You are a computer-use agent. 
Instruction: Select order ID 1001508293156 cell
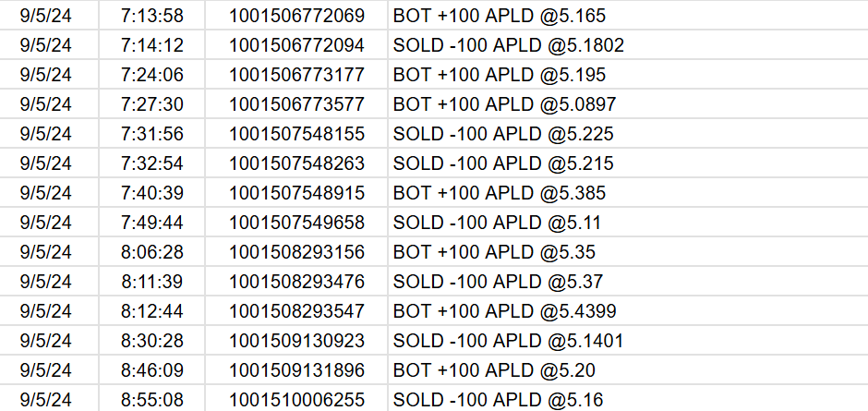click(x=296, y=252)
